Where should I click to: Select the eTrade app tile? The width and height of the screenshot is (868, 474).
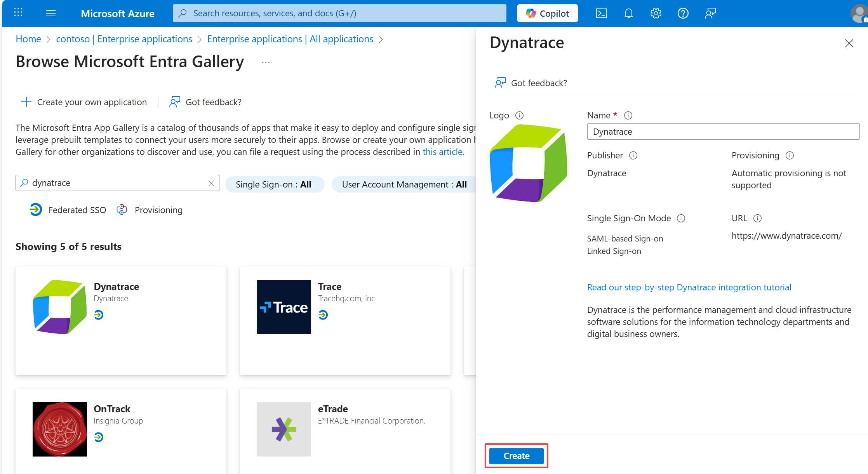coord(345,431)
